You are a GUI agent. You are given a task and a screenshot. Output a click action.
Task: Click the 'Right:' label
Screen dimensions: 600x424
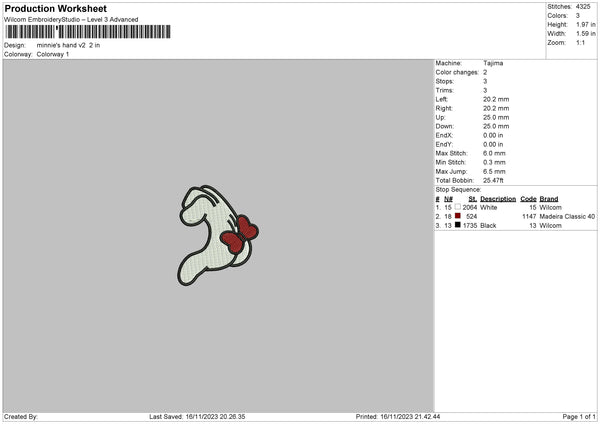coord(444,108)
